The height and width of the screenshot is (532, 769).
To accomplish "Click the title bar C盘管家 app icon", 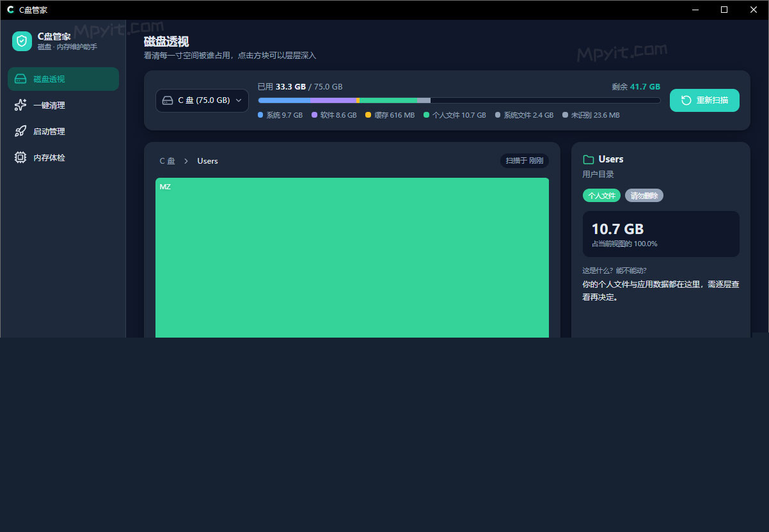I will (x=10, y=10).
